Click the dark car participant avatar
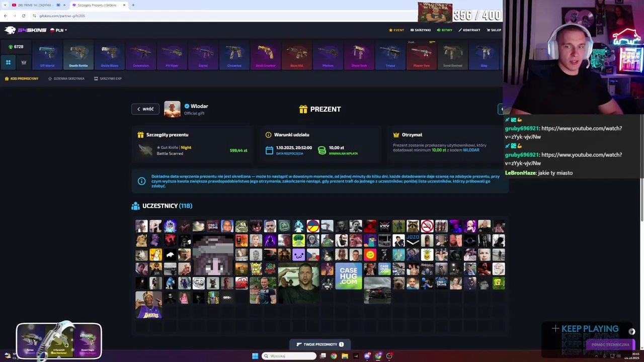Image resolution: width=644 pixels, height=362 pixels. (377, 290)
